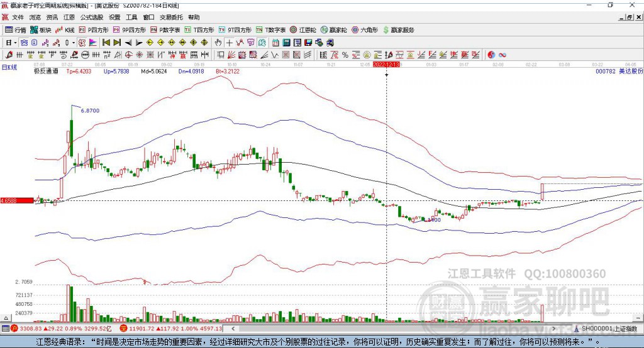This screenshot has width=644, height=348.
Task: Open the 交易委托 menu
Action: point(171,17)
